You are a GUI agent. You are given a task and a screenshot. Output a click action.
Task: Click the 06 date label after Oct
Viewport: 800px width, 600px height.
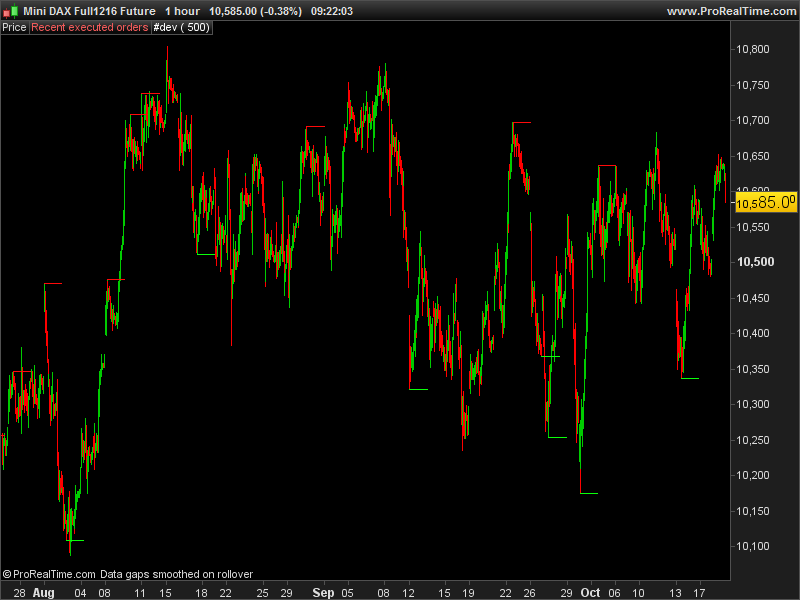[x=614, y=593]
